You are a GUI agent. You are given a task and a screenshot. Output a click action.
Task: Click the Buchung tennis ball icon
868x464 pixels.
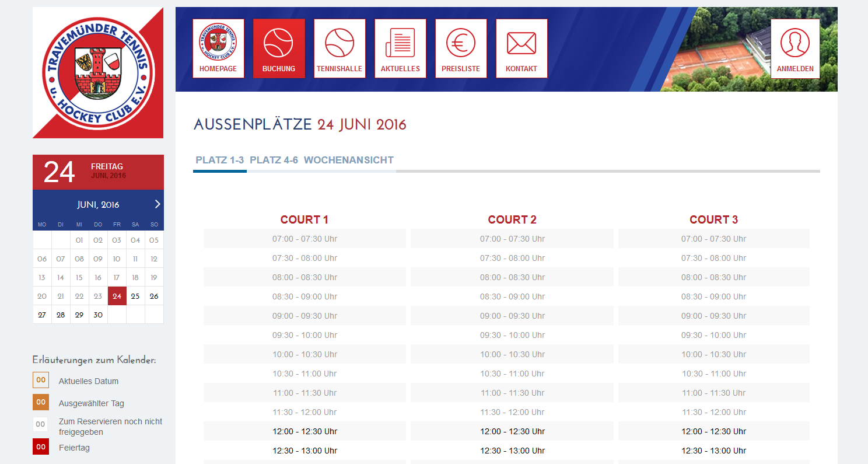pos(279,43)
